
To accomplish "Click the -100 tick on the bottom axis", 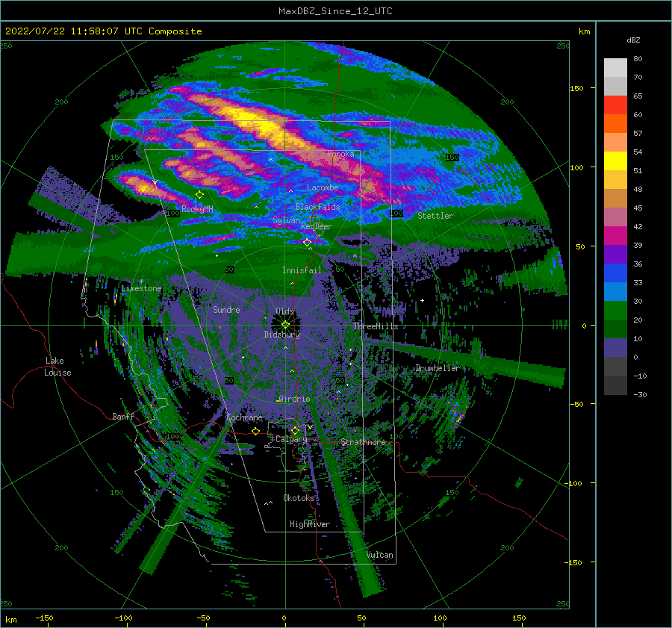I will 123,618.
